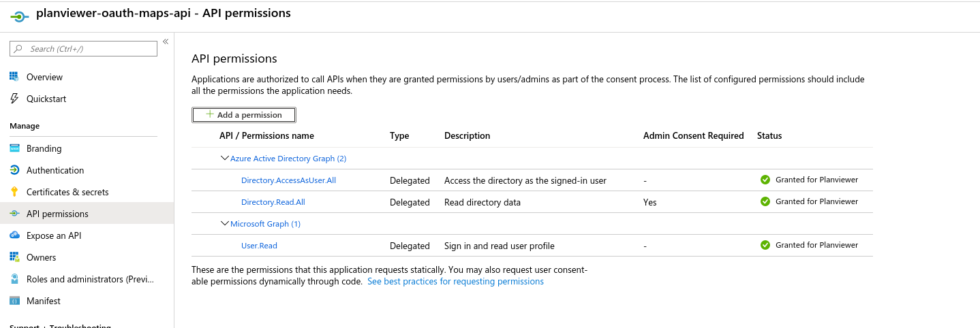Click the Expose an API cloud icon
980x328 pixels.
click(x=14, y=235)
